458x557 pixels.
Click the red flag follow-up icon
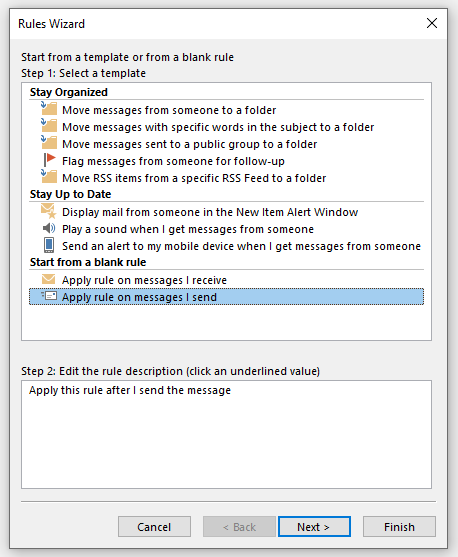(x=49, y=160)
